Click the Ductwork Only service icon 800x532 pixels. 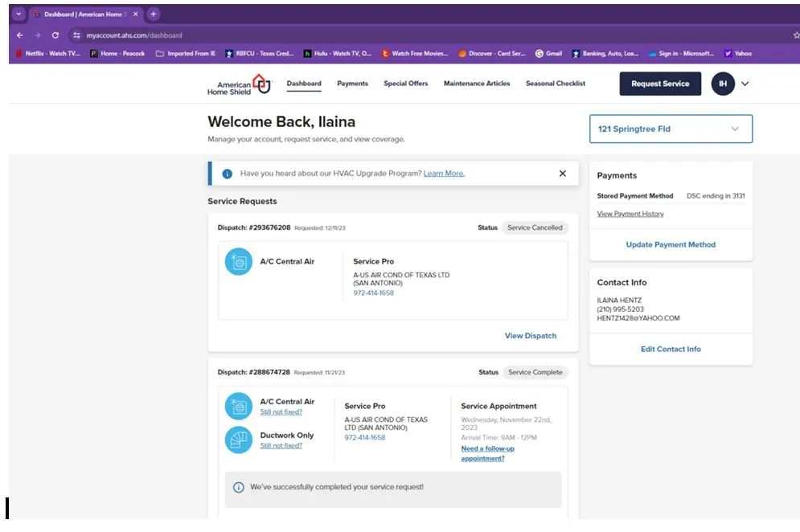[x=238, y=440]
